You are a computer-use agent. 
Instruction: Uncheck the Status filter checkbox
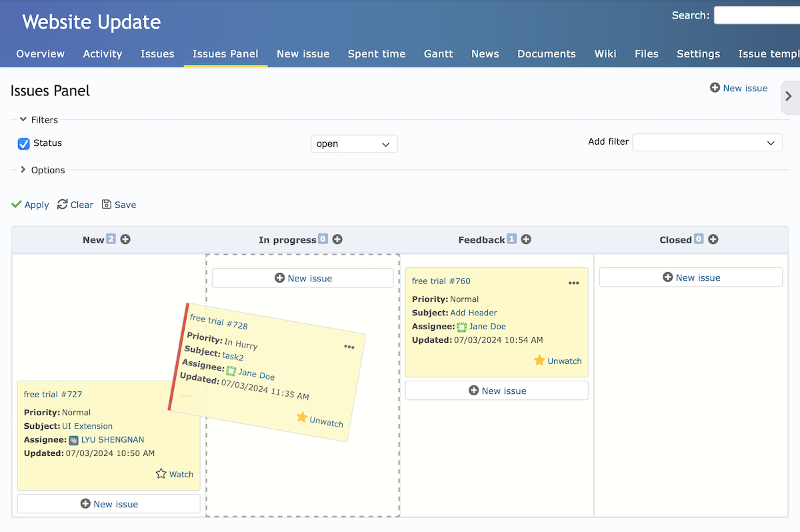coord(22,143)
